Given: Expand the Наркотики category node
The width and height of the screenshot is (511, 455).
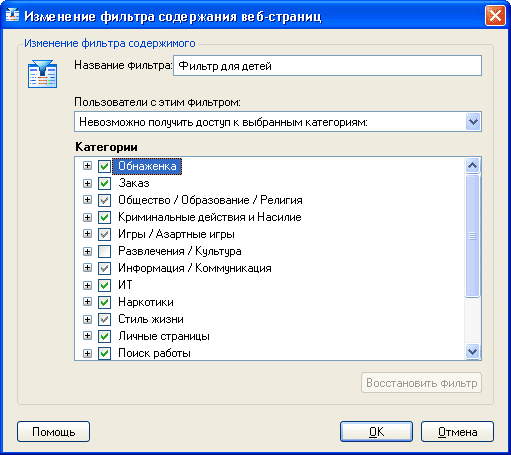Looking at the screenshot, I should [87, 302].
